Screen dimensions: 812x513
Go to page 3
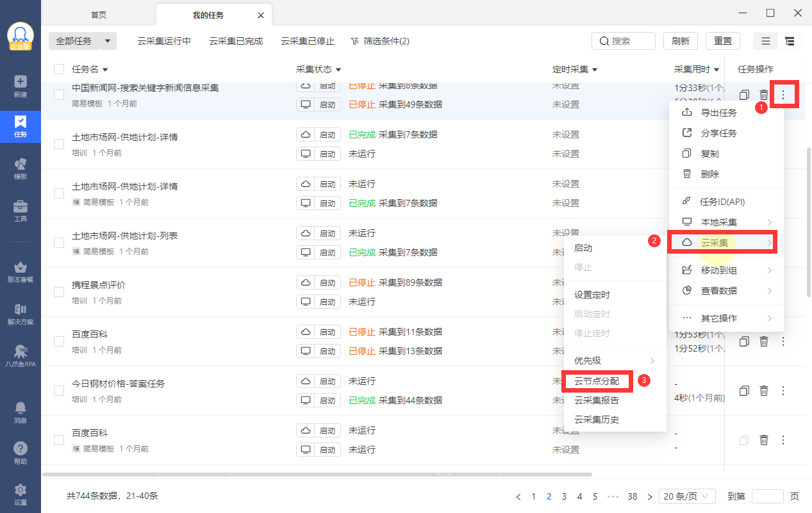coord(564,496)
